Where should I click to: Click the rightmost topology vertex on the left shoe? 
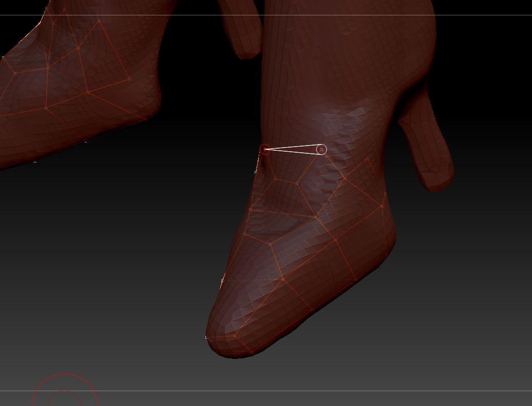click(x=130, y=79)
